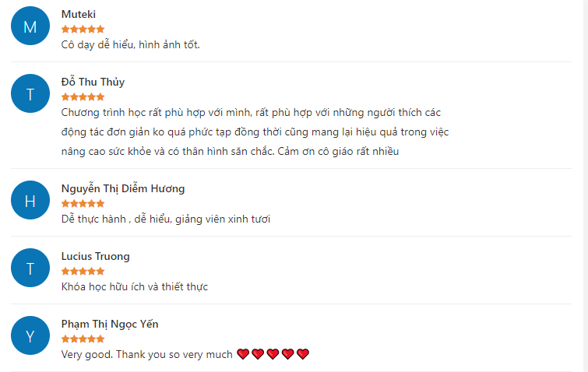Click the review text 'Cô dạy dễ hiểu, hình ảnh tốt'
The width and height of the screenshot is (588, 372).
131,44
